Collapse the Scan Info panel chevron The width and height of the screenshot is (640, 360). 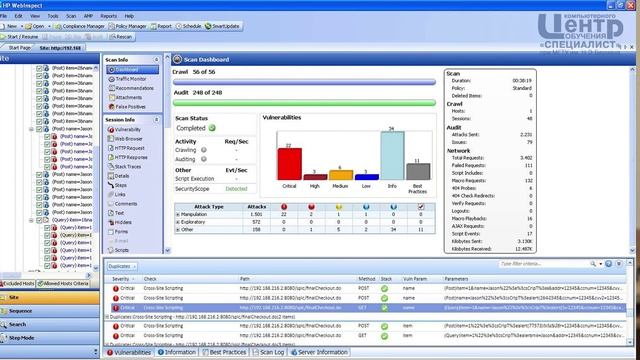click(x=156, y=60)
